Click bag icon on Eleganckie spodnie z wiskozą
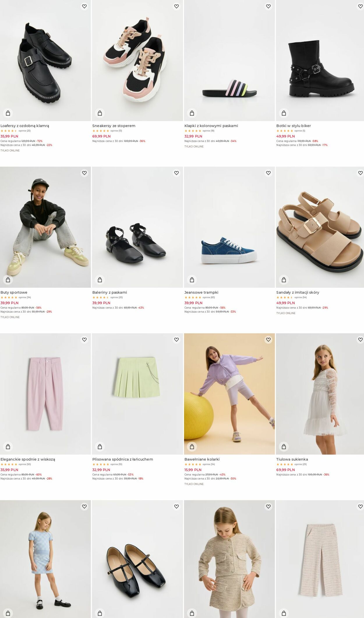364x618 pixels. coord(8,446)
